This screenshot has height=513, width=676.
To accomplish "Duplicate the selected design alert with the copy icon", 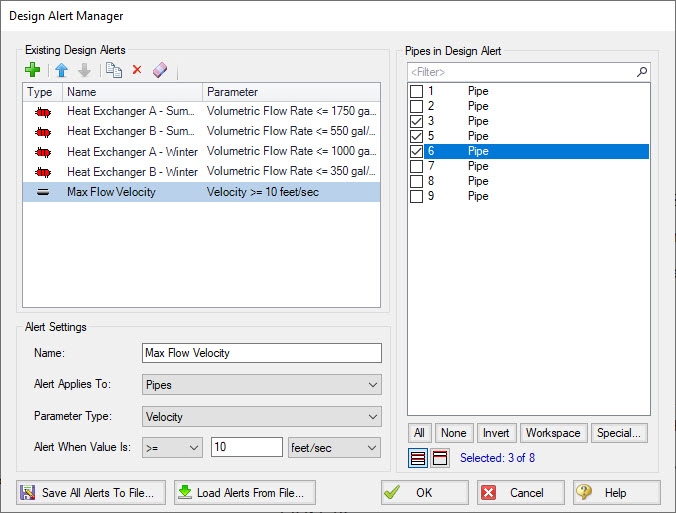I will pyautogui.click(x=114, y=70).
